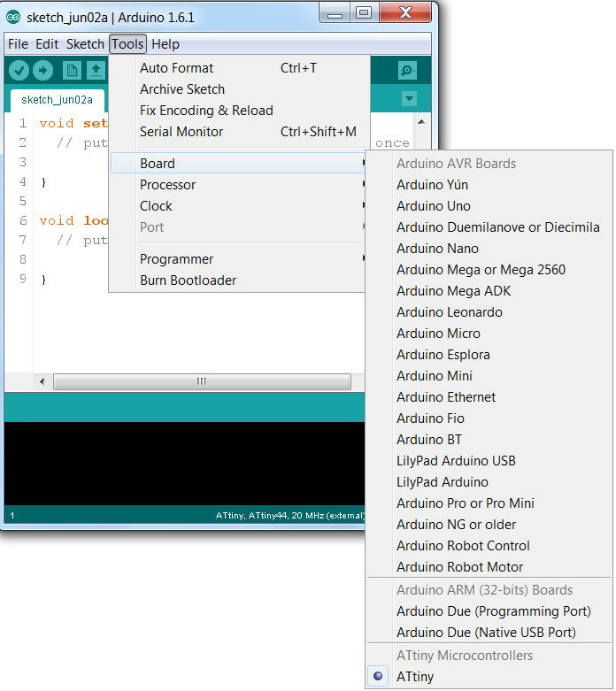Select Arduino Mega ADK board
The image size is (616, 691).
(x=489, y=291)
